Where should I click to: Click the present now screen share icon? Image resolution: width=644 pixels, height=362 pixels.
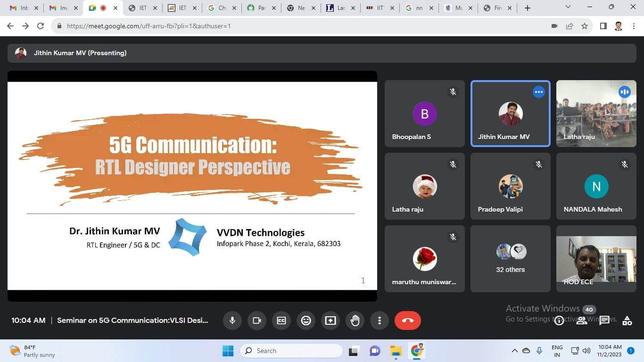pyautogui.click(x=330, y=321)
